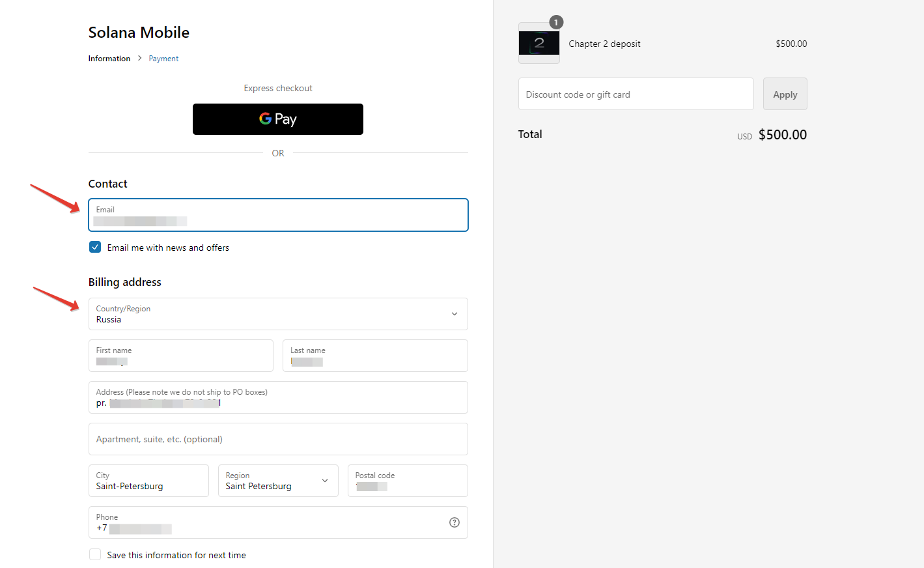
Task: Click the quantity badge on product image
Action: [x=556, y=22]
